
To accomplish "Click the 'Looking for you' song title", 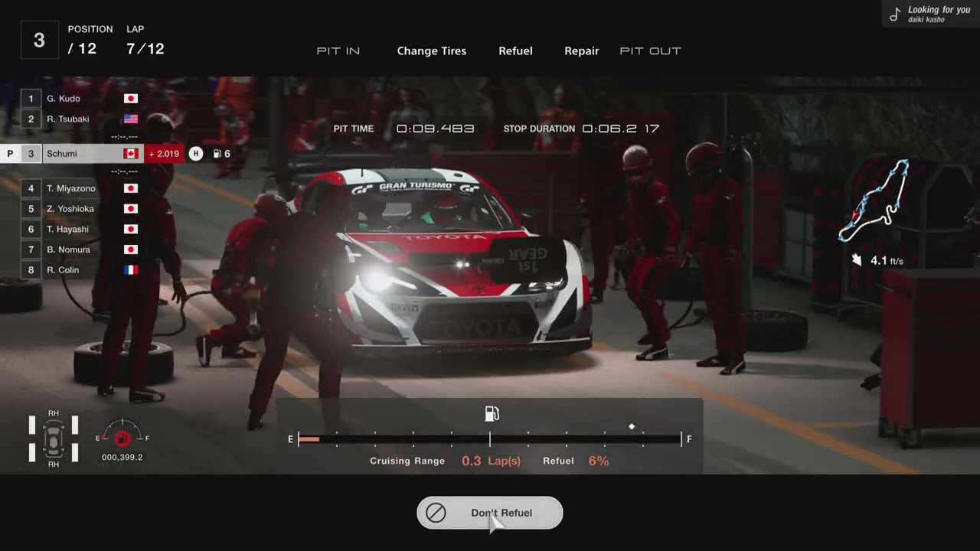I will [939, 10].
